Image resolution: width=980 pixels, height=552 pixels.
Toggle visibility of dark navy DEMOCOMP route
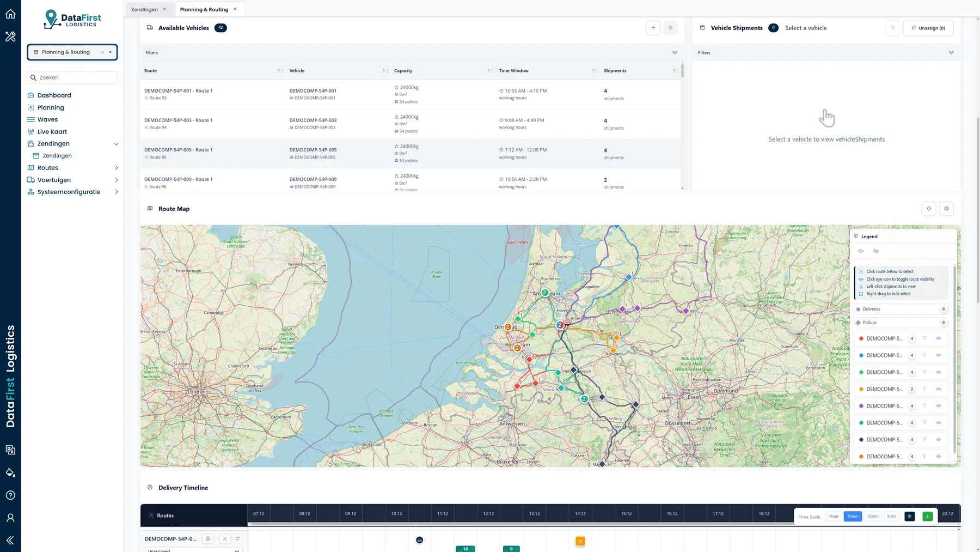click(x=939, y=440)
